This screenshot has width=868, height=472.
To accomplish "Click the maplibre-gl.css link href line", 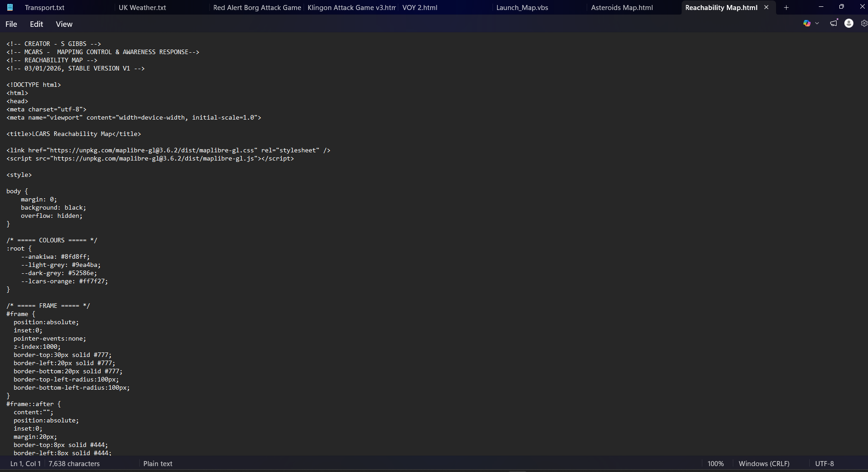I will (168, 151).
